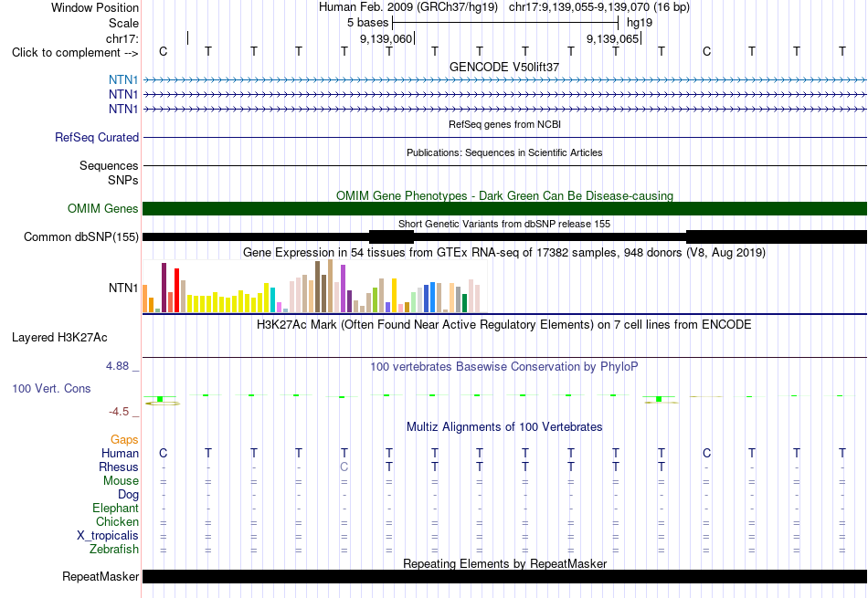Click the X_tropicalis alignment row label
The image size is (868, 598).
[x=108, y=536]
